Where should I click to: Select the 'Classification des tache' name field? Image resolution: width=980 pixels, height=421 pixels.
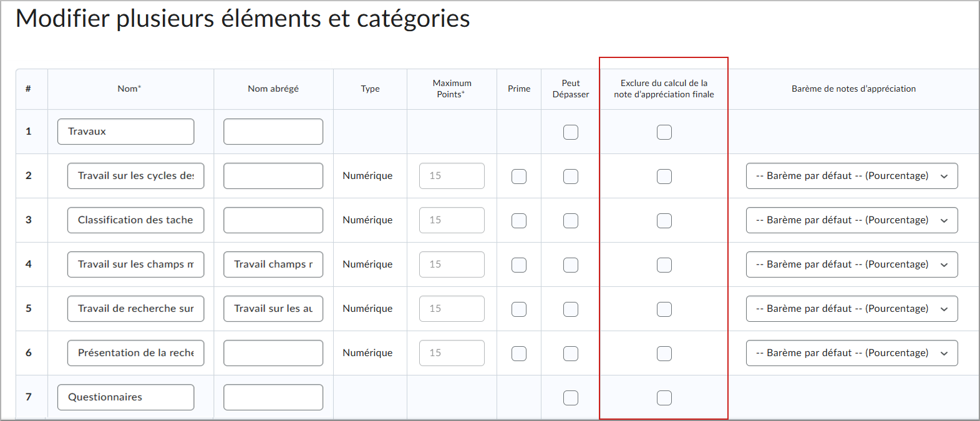click(135, 220)
